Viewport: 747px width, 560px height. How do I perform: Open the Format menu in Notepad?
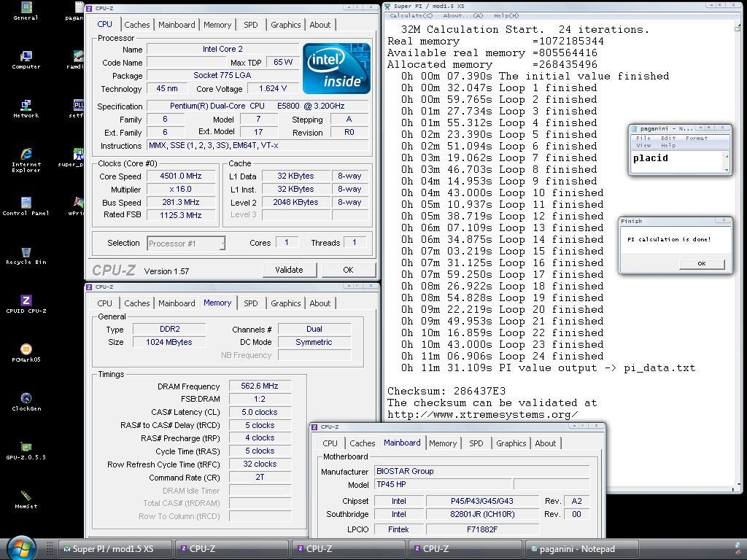click(x=697, y=138)
